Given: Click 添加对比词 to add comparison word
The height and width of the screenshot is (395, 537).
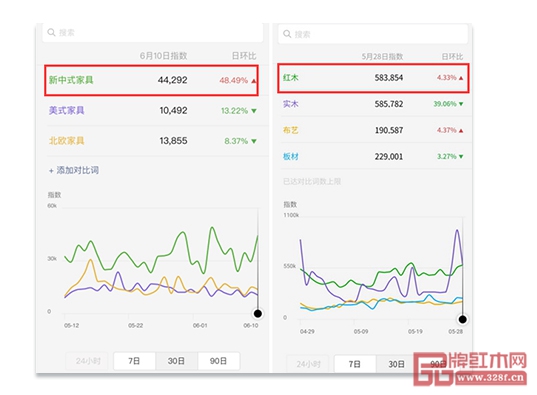Looking at the screenshot, I should pos(74,170).
